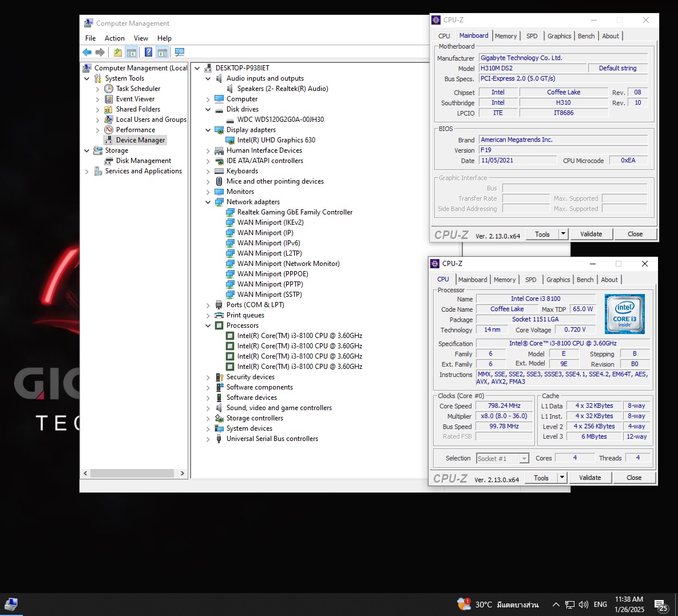Select the DESKTOP-P938IET root node
678x616 pixels.
point(242,68)
